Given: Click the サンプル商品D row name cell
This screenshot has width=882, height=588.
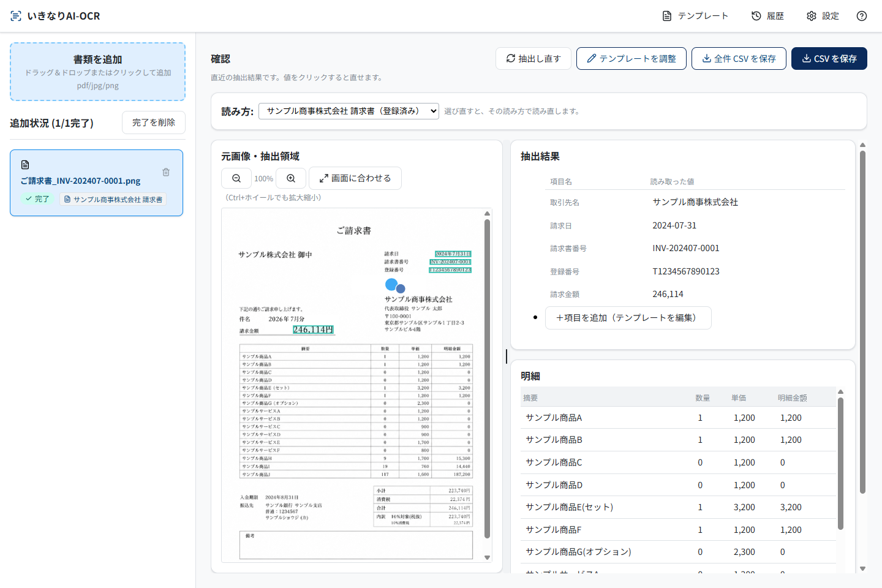Looking at the screenshot, I should coord(554,485).
